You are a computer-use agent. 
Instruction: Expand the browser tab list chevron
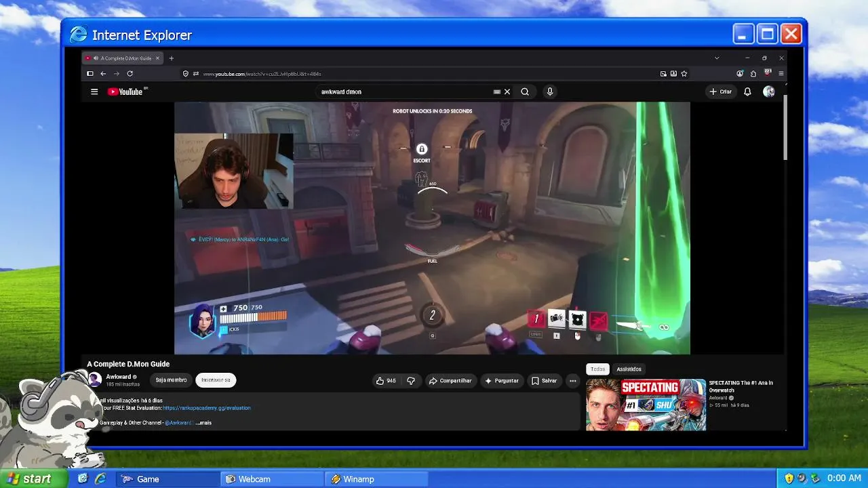(x=717, y=58)
